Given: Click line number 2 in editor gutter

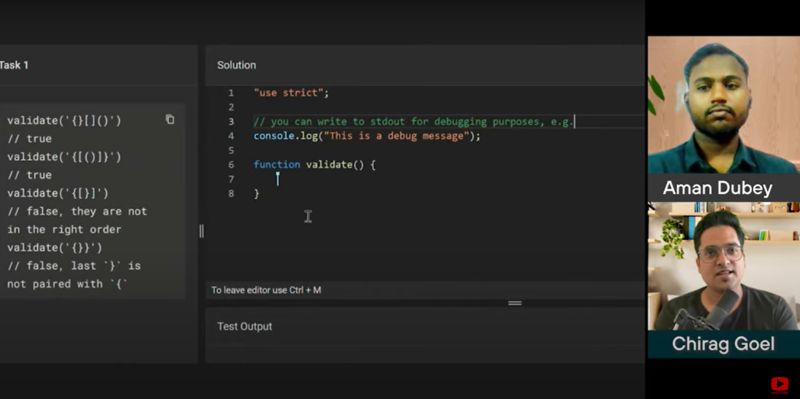Looking at the screenshot, I should [x=231, y=107].
